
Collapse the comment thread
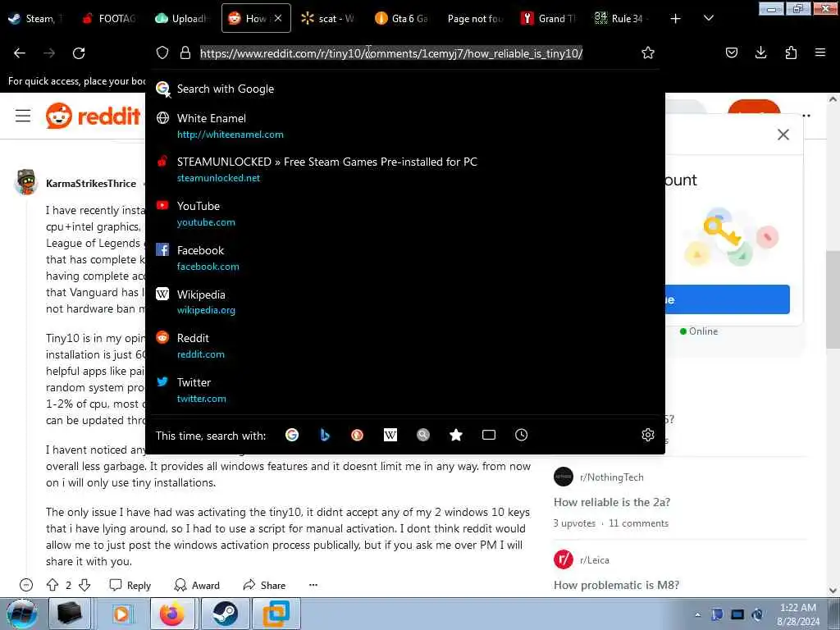click(x=25, y=585)
